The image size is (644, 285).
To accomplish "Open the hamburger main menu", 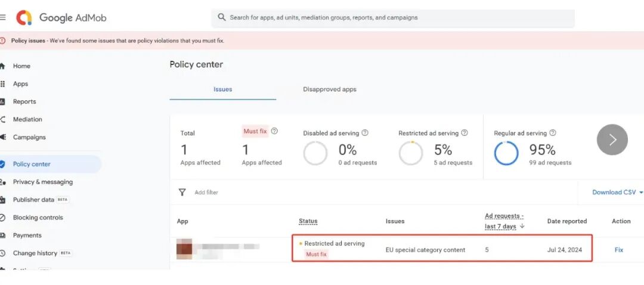I will [x=2, y=18].
